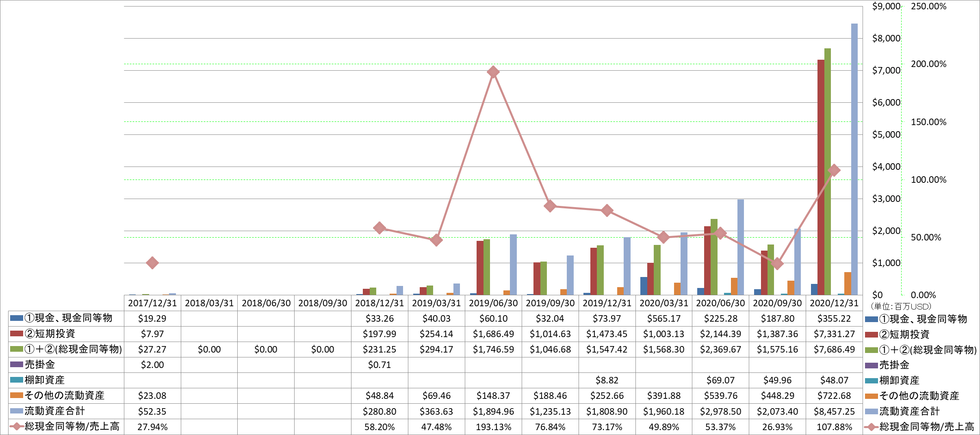Click the $2.00 accounts receivable cell
The height and width of the screenshot is (435, 980).
152,365
